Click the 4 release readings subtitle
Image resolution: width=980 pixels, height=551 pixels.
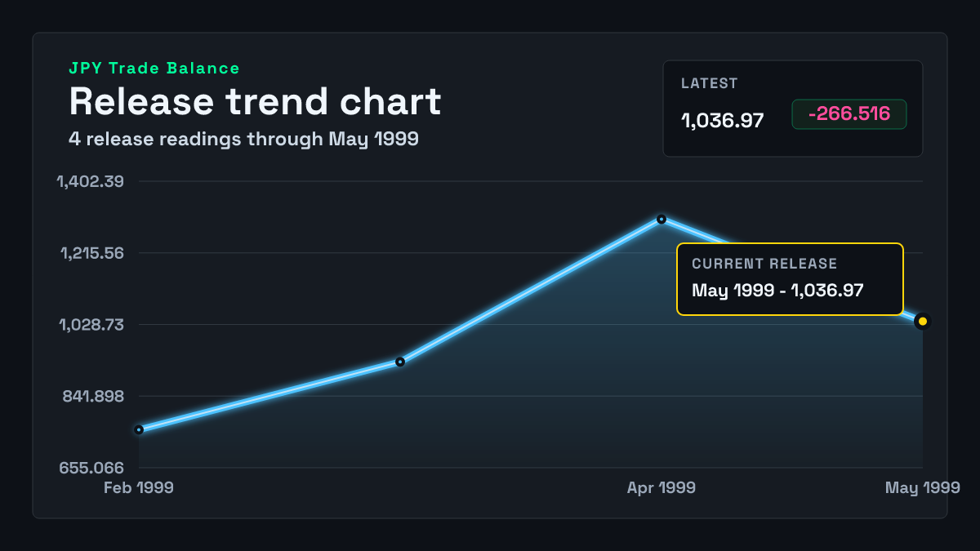coord(243,139)
